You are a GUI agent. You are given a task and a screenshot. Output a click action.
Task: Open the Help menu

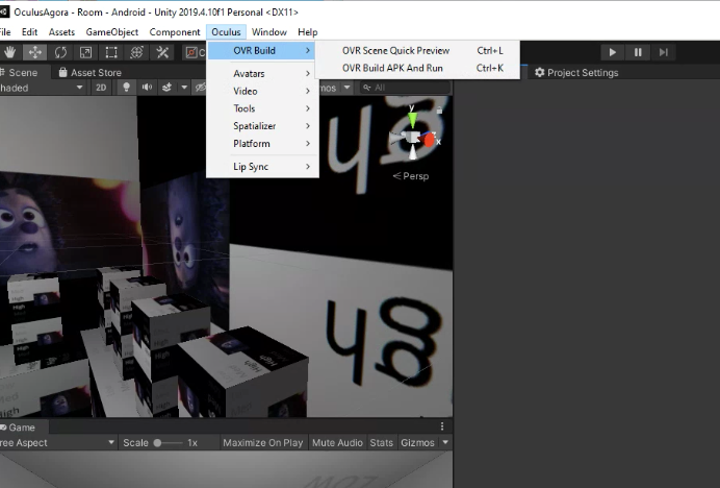pyautogui.click(x=308, y=32)
